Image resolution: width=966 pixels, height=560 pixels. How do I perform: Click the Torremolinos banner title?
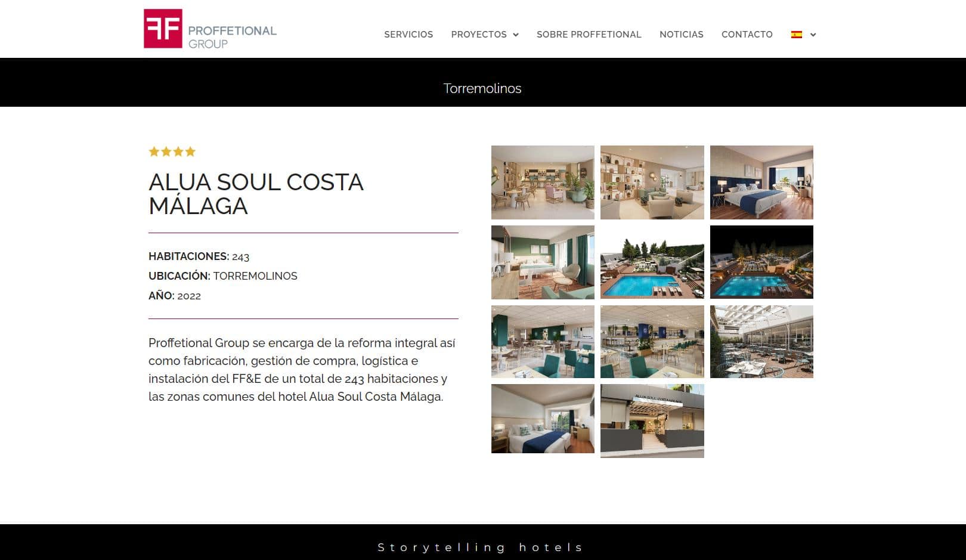[482, 88]
